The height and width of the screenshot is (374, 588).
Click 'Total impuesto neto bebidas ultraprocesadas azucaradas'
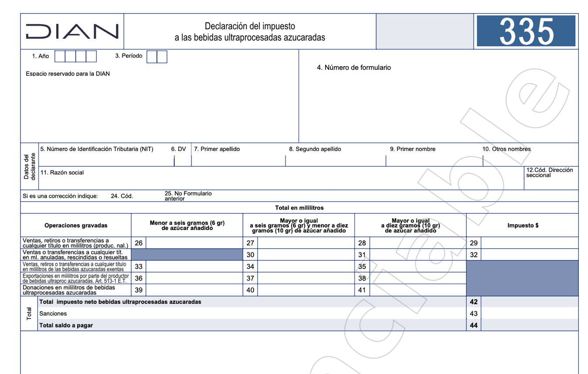120,302
